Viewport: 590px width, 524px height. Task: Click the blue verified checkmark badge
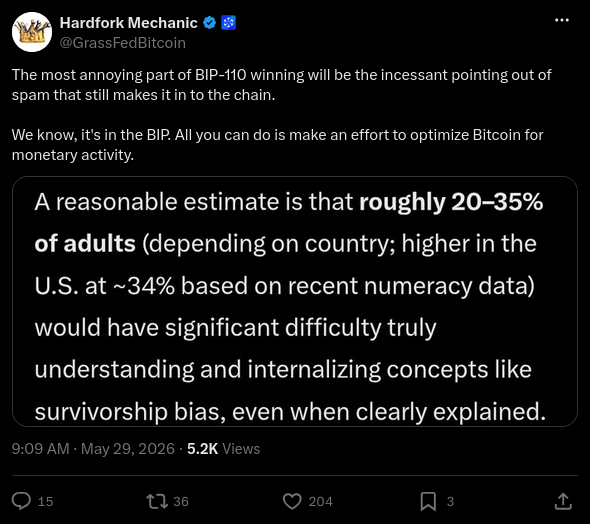pos(210,23)
